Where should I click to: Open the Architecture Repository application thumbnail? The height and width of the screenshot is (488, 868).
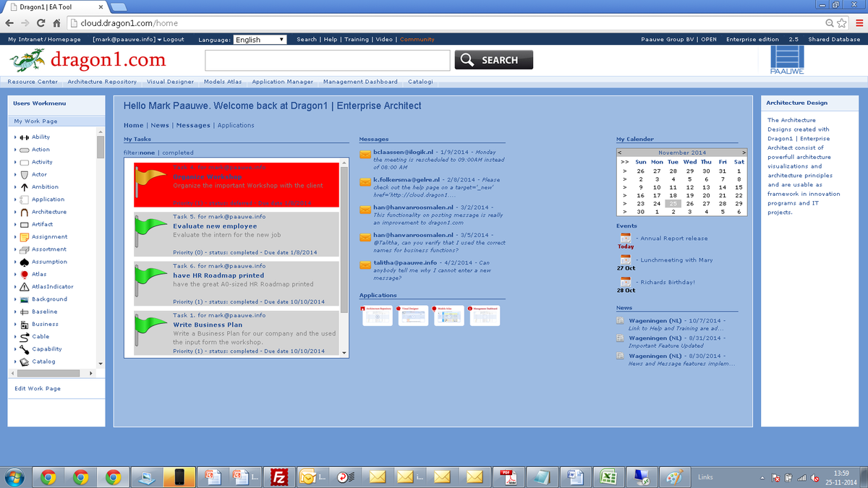(x=376, y=315)
